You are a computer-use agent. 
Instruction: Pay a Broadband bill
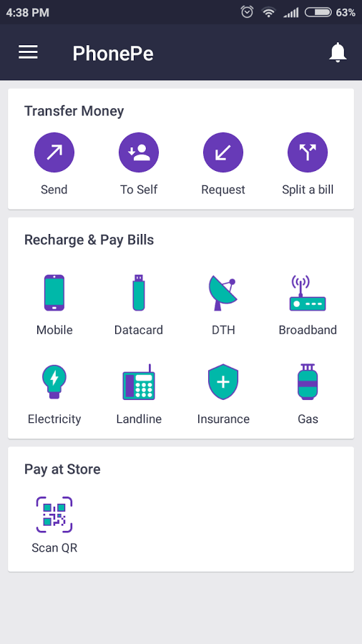(x=308, y=293)
